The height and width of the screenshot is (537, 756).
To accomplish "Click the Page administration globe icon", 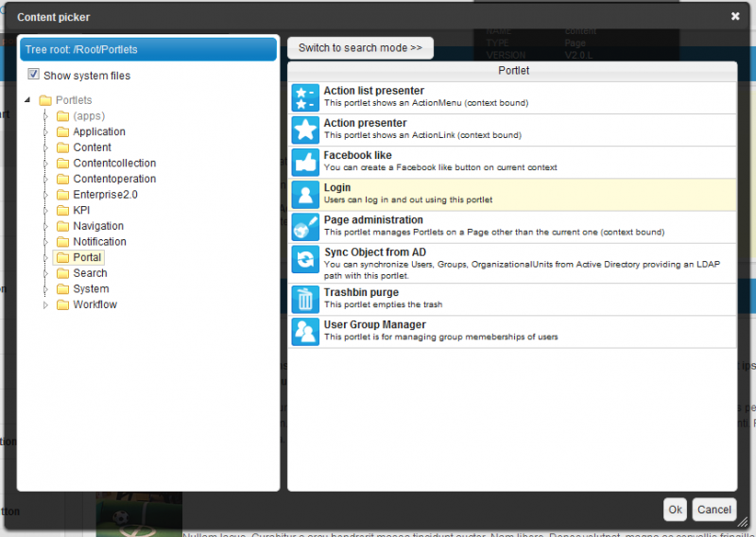I will click(x=305, y=227).
